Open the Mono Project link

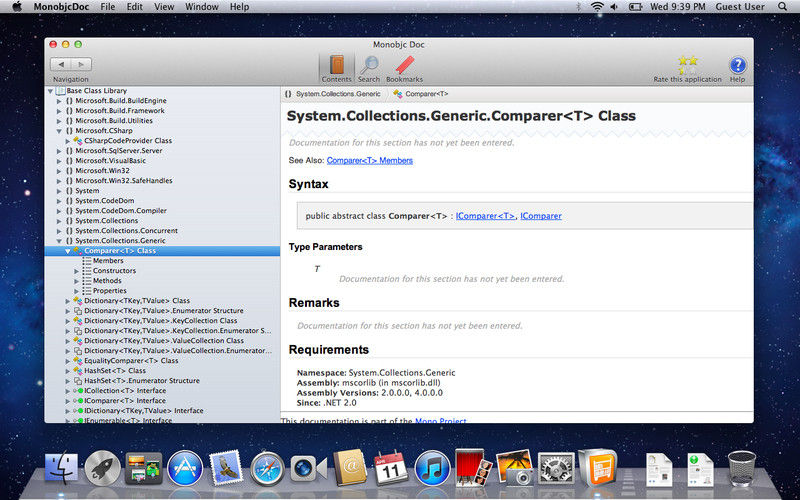[x=440, y=420]
